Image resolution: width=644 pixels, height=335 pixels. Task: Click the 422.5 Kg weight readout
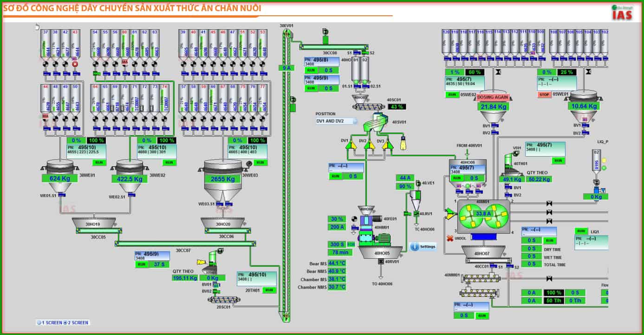[130, 179]
